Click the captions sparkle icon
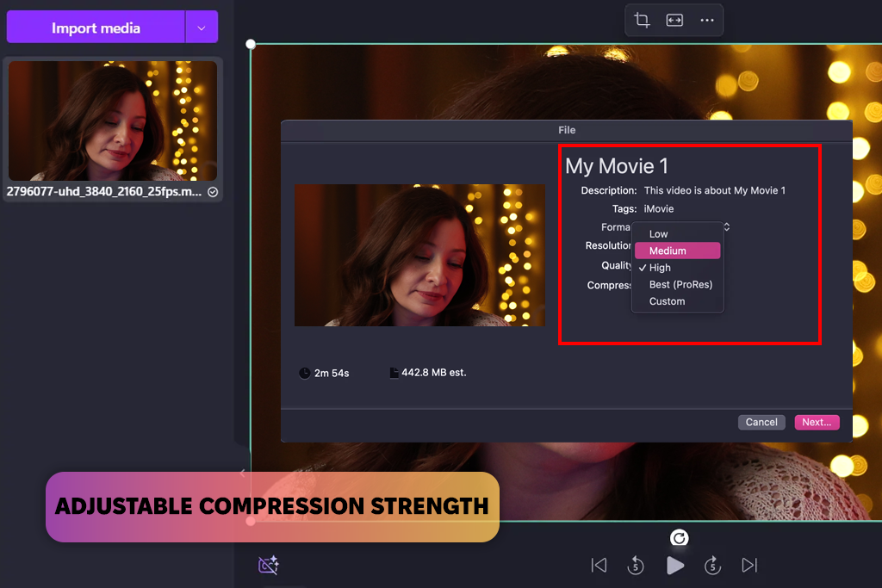Image resolution: width=882 pixels, height=588 pixels. click(269, 565)
